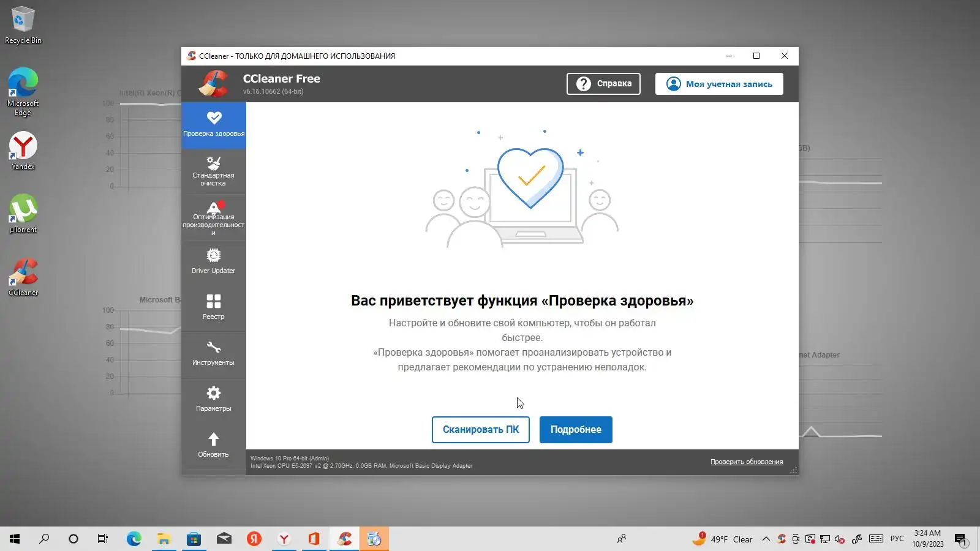This screenshot has width=980, height=551.
Task: Select the µTorrent desktop shortcut
Action: pos(23,214)
